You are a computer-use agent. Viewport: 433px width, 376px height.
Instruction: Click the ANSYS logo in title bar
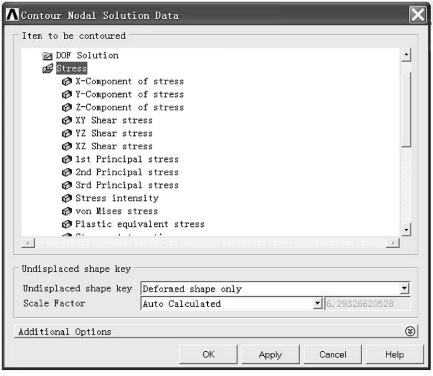[x=12, y=15]
